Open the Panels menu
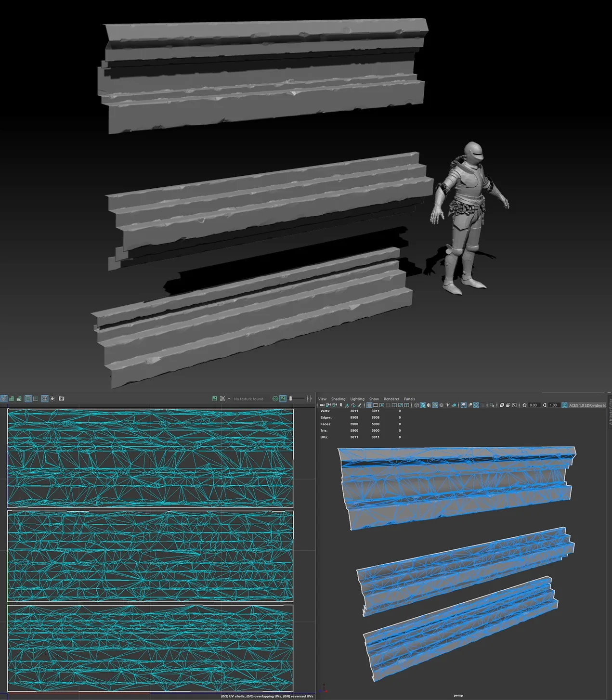This screenshot has width=612, height=700. pos(409,399)
